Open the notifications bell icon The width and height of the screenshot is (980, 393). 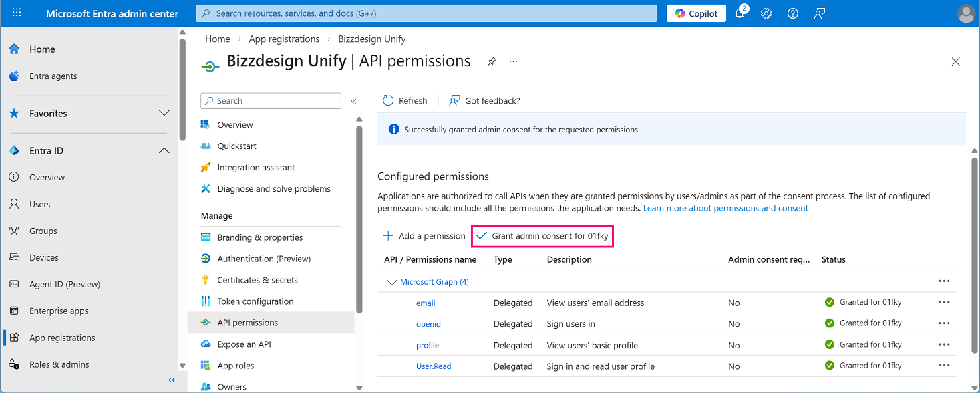pos(740,13)
